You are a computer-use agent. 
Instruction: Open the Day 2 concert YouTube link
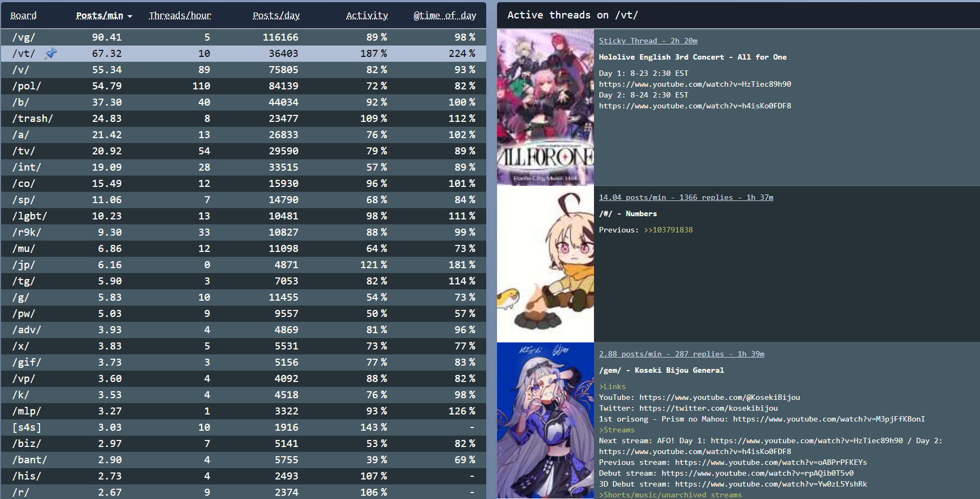(x=695, y=106)
